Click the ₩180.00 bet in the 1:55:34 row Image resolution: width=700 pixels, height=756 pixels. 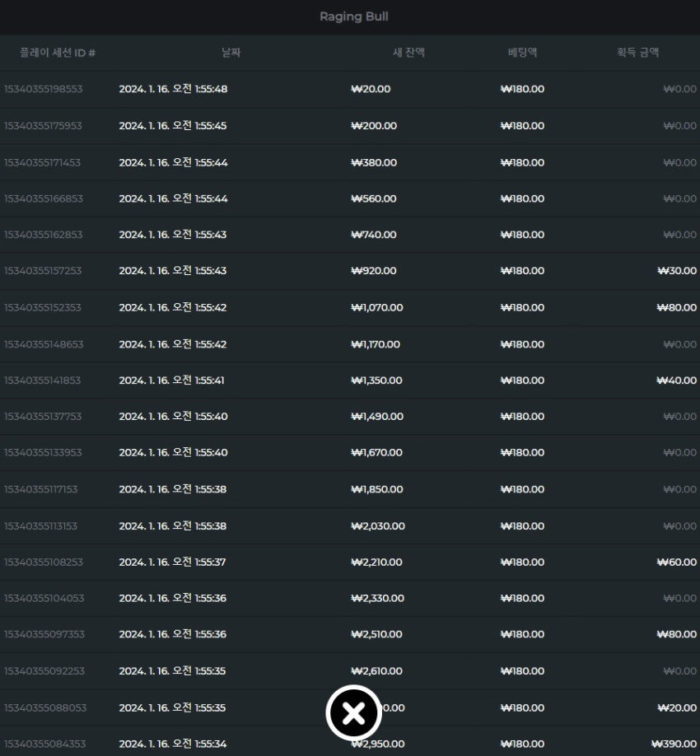tap(523, 744)
